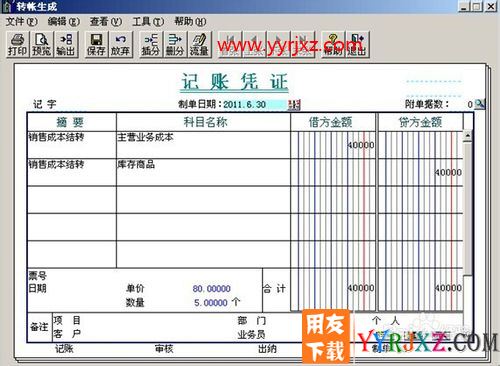Exit window using the 退出 icon

click(357, 45)
